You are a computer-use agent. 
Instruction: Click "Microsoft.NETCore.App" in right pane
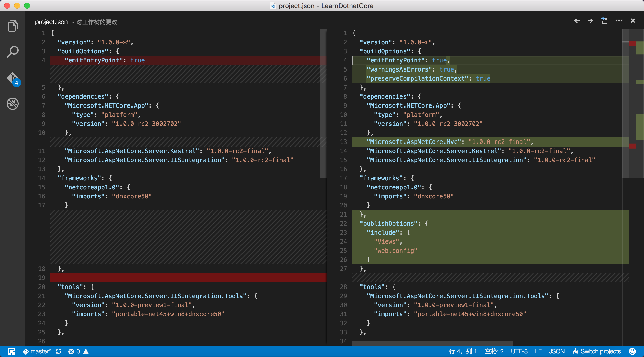click(408, 106)
